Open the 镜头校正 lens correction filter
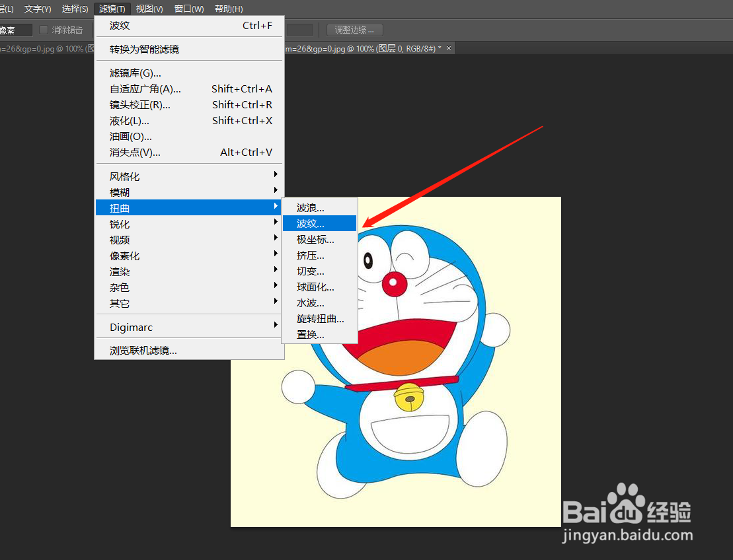733x560 pixels. pos(141,104)
